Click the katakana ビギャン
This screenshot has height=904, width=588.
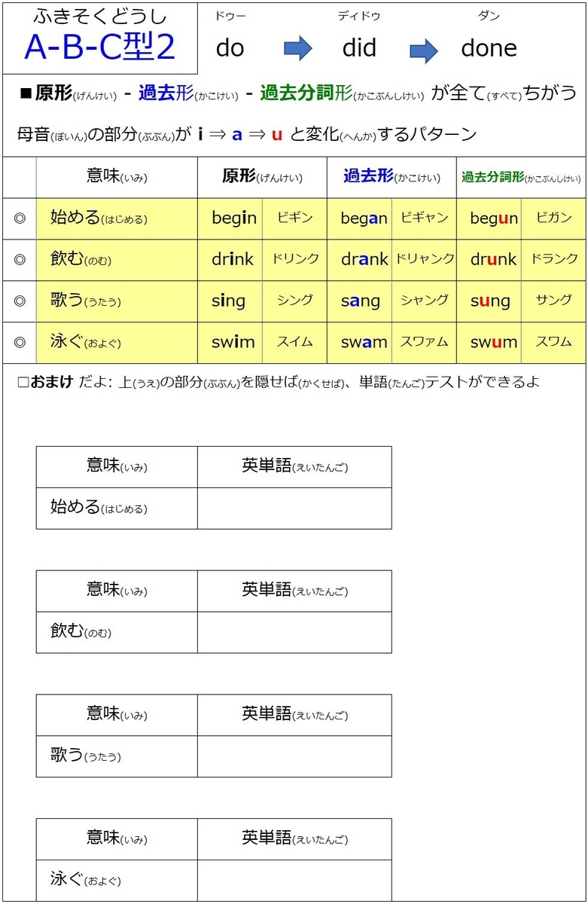click(x=424, y=218)
